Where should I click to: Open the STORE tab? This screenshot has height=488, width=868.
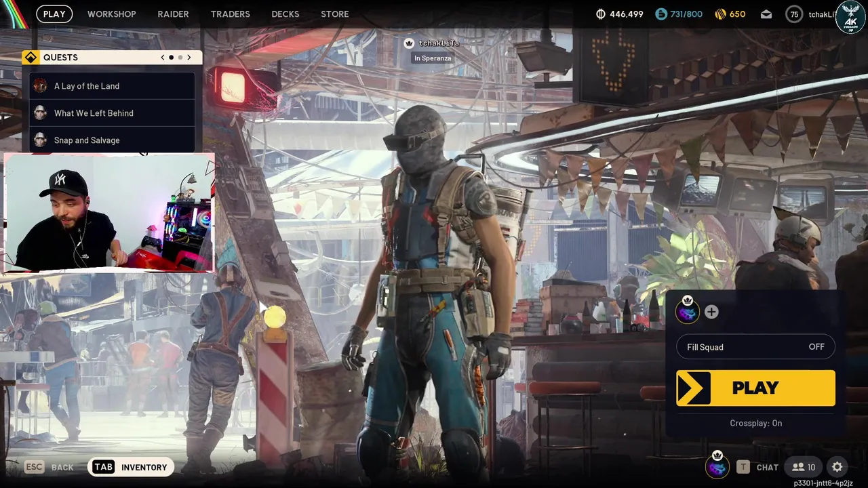[334, 14]
